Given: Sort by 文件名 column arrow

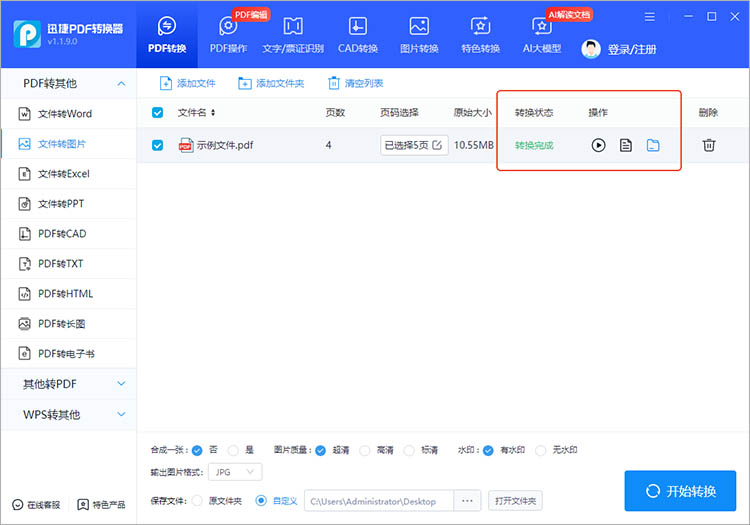Looking at the screenshot, I should tap(213, 113).
